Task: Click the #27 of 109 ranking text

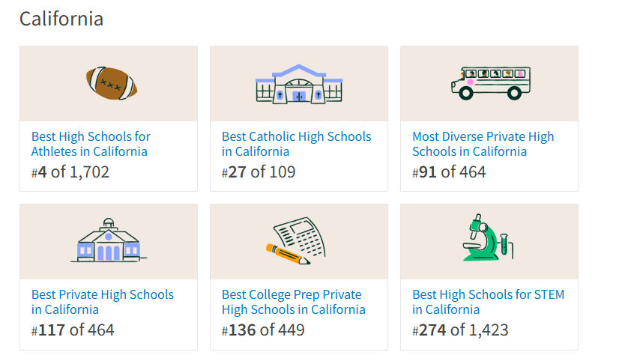Action: (x=259, y=172)
